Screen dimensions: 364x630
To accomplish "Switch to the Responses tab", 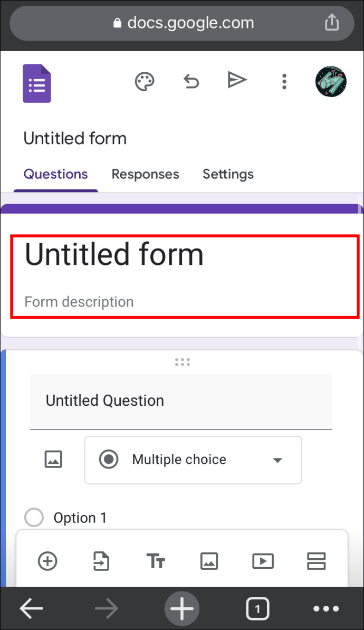I will (145, 174).
